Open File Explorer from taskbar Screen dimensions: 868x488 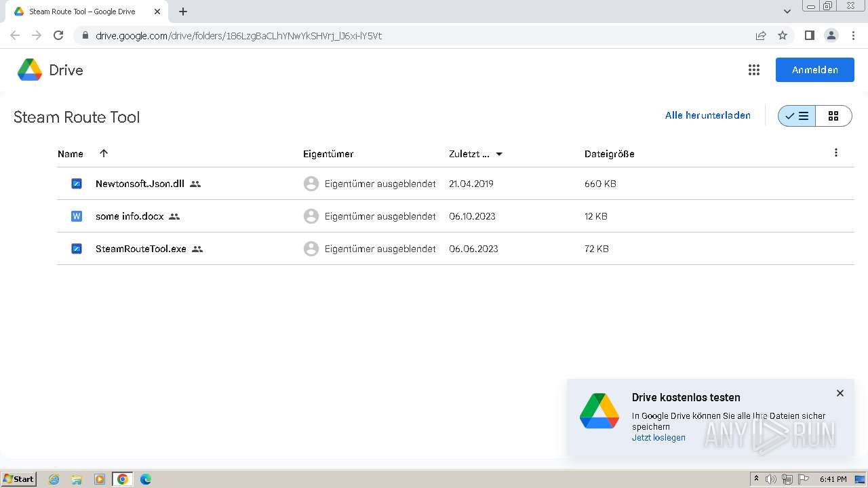click(77, 479)
